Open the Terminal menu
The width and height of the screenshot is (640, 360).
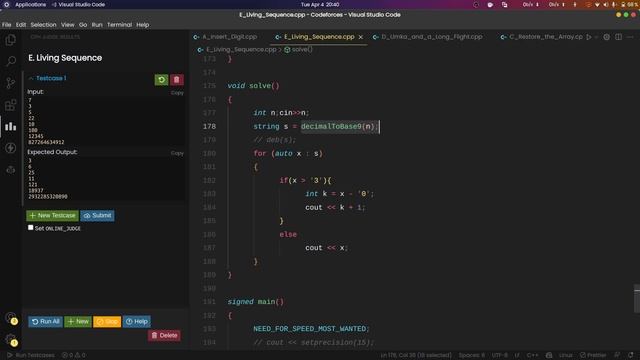coord(119,24)
